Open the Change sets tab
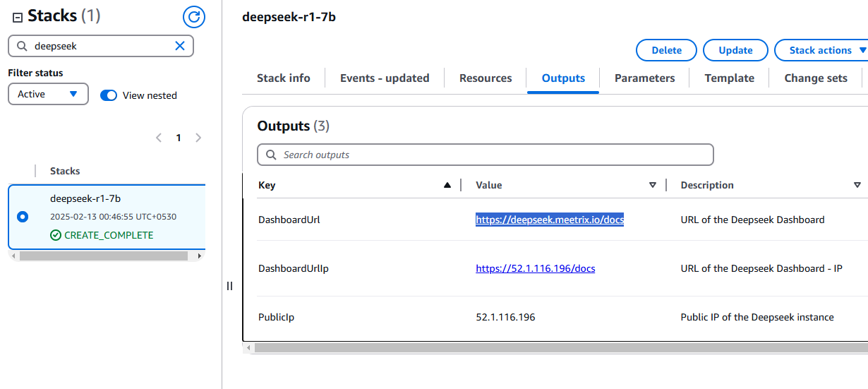Image resolution: width=868 pixels, height=389 pixels. (816, 78)
